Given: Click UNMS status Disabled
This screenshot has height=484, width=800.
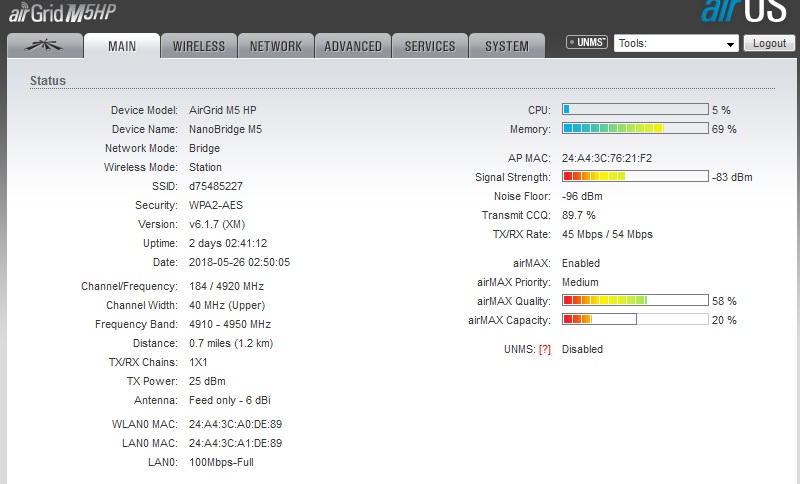Looking at the screenshot, I should (582, 349).
